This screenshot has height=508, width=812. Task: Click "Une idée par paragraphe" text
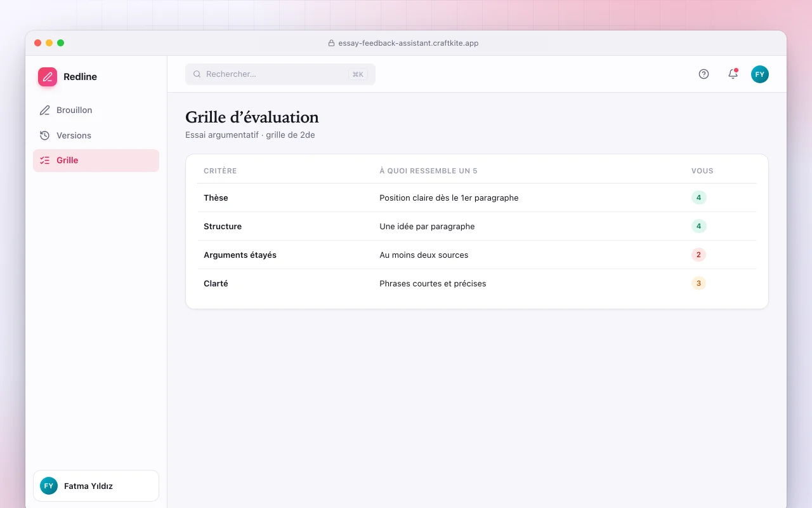pos(427,226)
